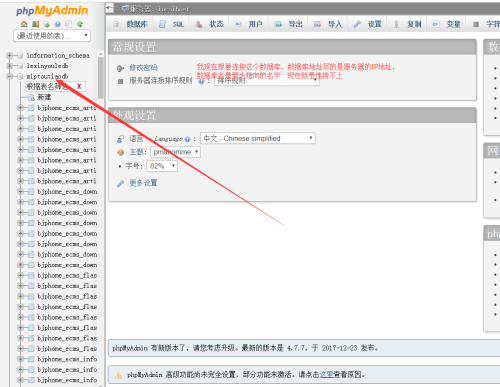Screen dimensions: 500x387
Task: Collapse the navigation panel with left arrow
Action: (x=110, y=8)
